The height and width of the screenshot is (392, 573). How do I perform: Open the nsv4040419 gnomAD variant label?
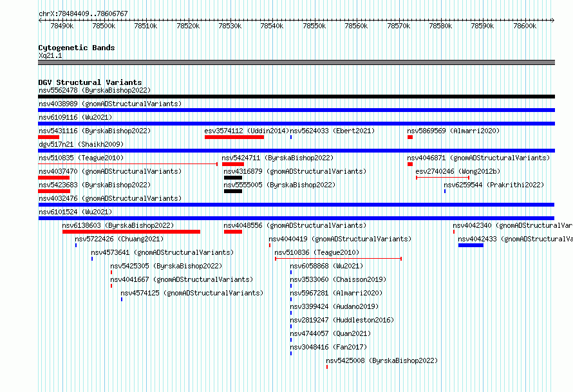pyautogui.click(x=340, y=239)
